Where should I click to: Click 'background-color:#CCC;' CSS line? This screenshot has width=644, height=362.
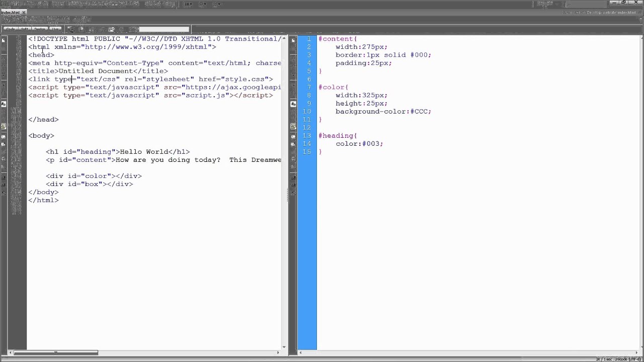tap(383, 111)
